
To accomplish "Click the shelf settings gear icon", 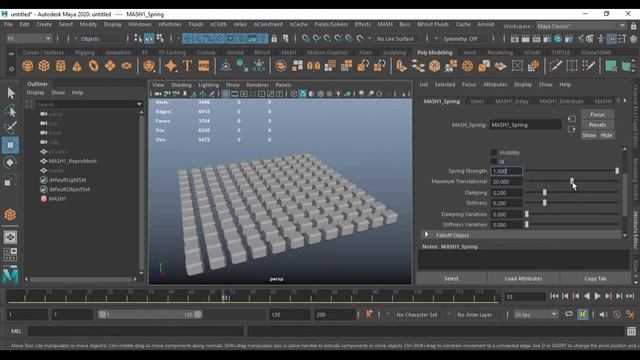I will point(11,69).
